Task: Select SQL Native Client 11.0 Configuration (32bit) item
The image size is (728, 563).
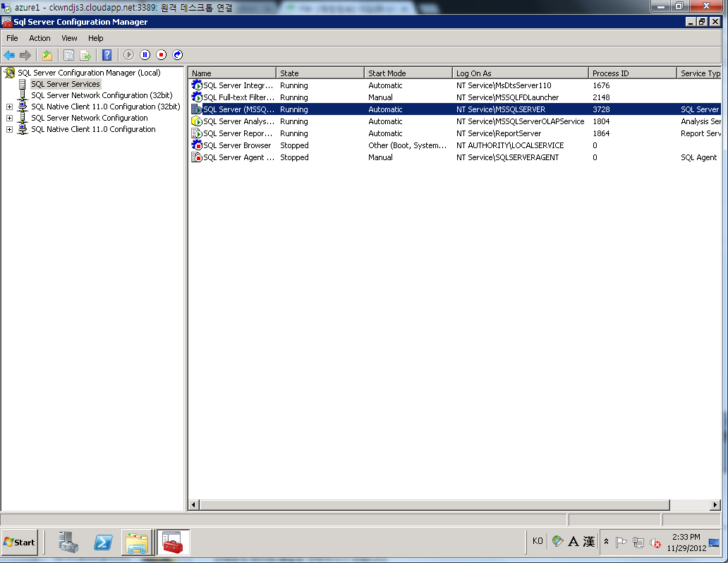Action: coord(105,107)
